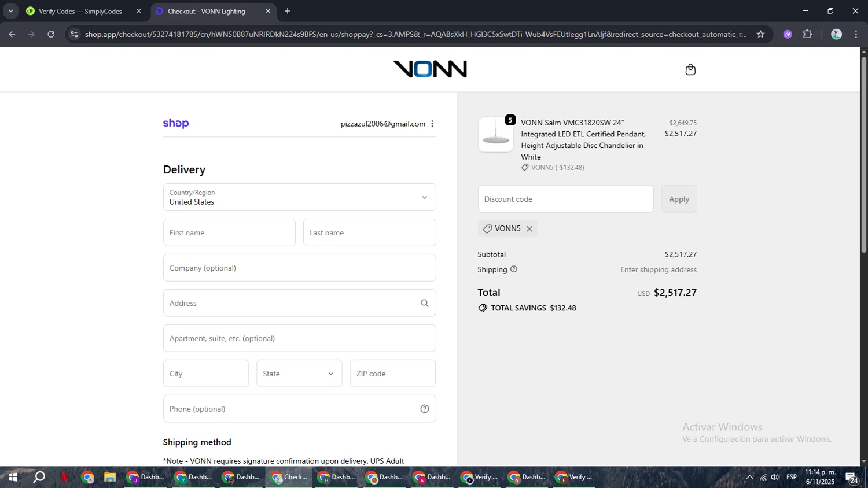This screenshot has width=868, height=488.
Task: Show phone number help tooltip
Action: click(x=425, y=409)
